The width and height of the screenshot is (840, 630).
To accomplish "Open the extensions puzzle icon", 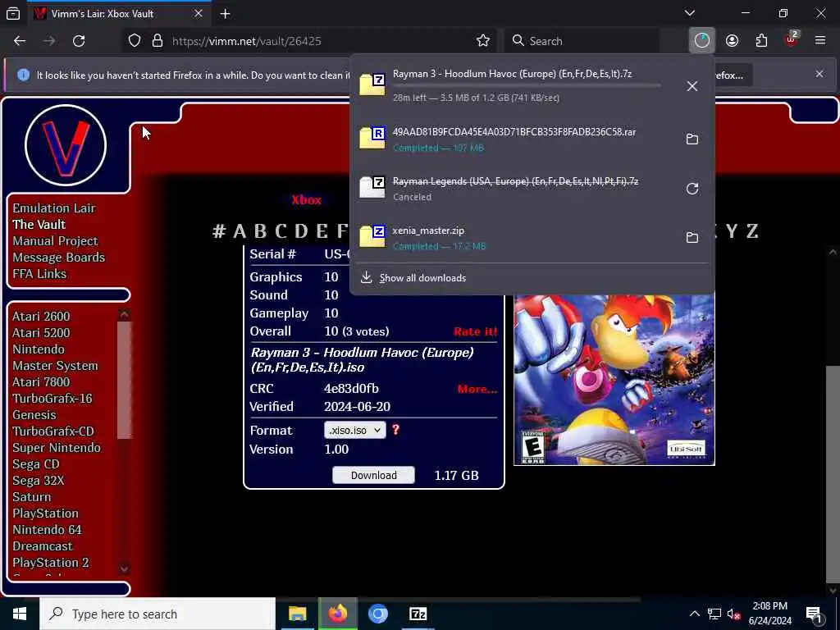I will [761, 41].
